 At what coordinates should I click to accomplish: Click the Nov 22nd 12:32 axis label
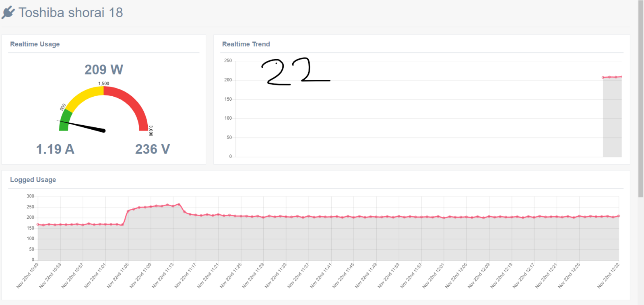tap(608, 276)
